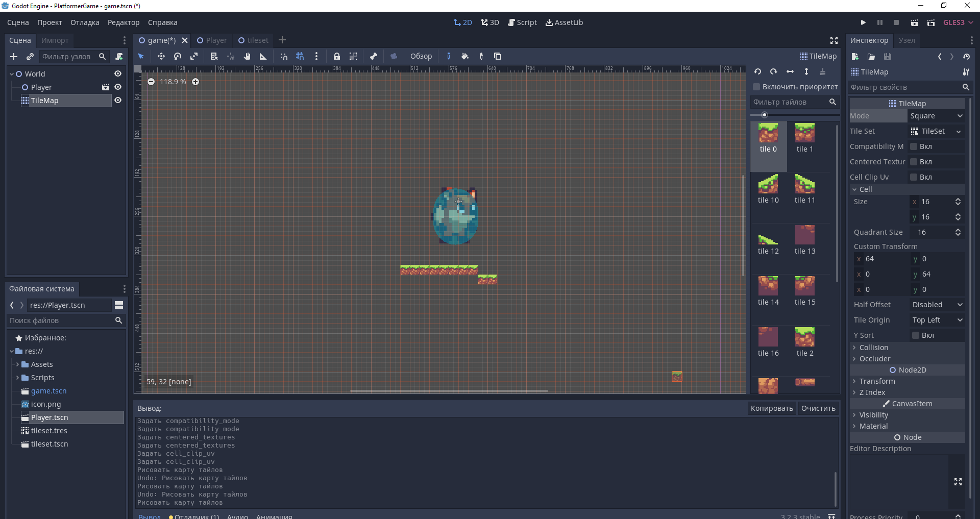Image resolution: width=980 pixels, height=519 pixels.
Task: Instance a child scene with link icon
Action: pyautogui.click(x=30, y=57)
